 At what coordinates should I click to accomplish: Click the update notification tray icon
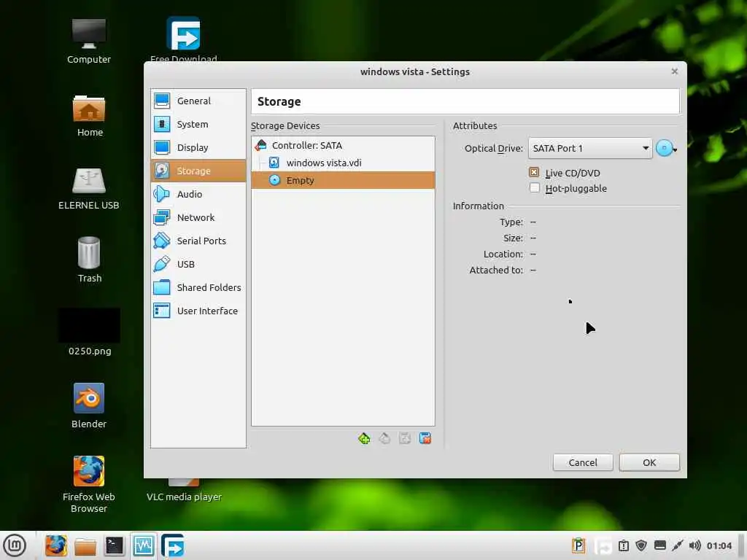(624, 545)
